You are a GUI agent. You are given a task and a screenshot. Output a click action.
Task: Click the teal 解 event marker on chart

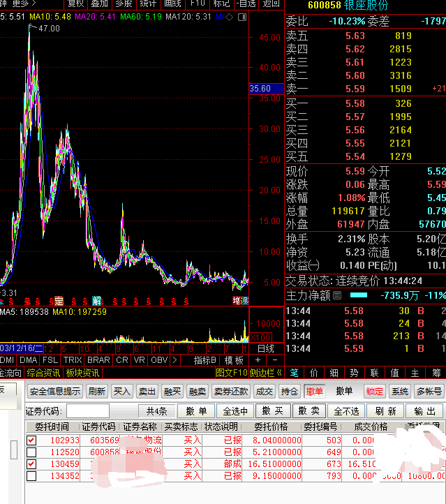[97, 301]
